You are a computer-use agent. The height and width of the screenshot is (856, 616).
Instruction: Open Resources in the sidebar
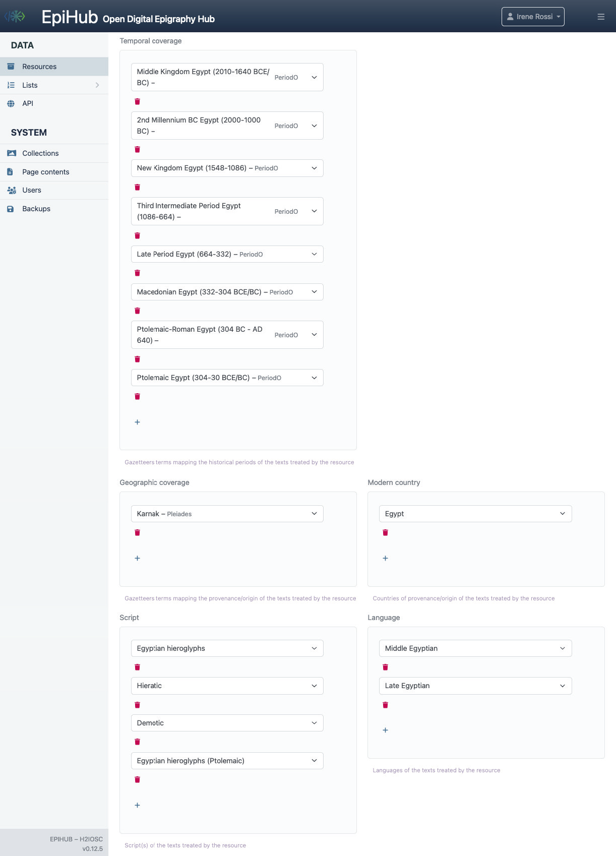tap(39, 67)
